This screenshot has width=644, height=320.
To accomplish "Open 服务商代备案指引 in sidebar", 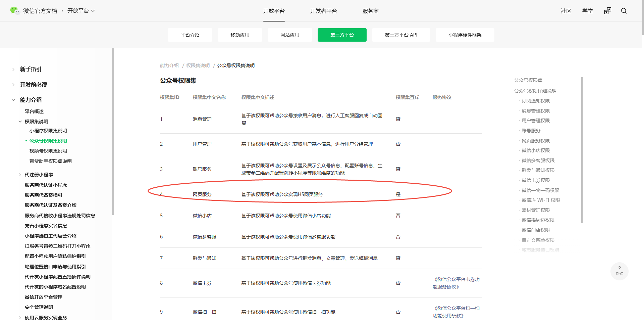I will click(x=44, y=195).
